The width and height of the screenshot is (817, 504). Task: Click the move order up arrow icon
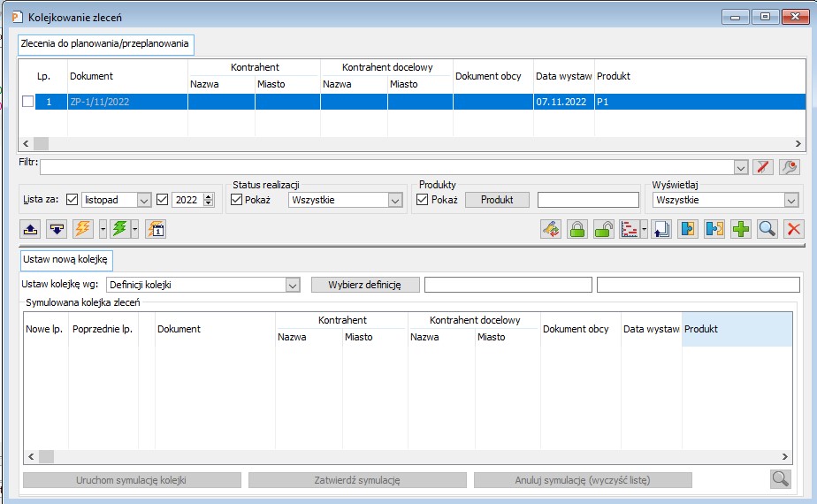click(30, 229)
